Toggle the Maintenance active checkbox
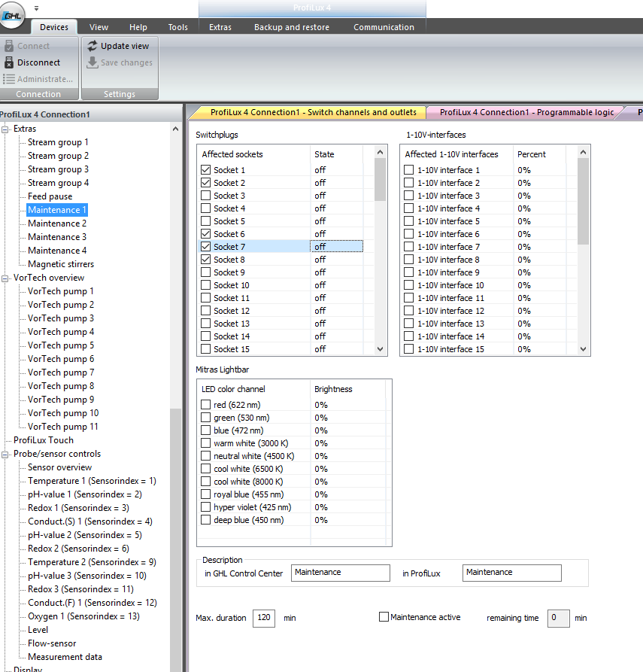Viewport: 643px width, 672px height. [384, 617]
